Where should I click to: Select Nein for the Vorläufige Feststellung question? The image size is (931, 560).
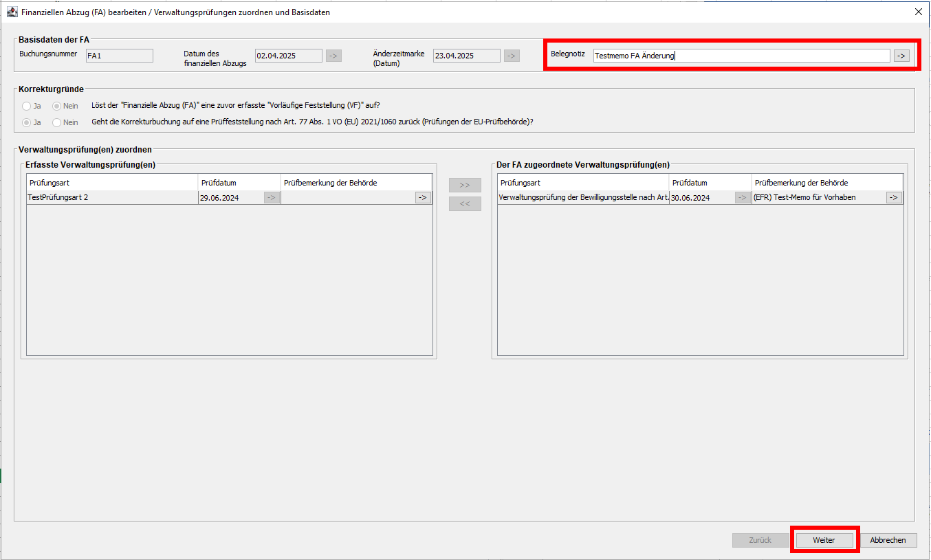58,106
